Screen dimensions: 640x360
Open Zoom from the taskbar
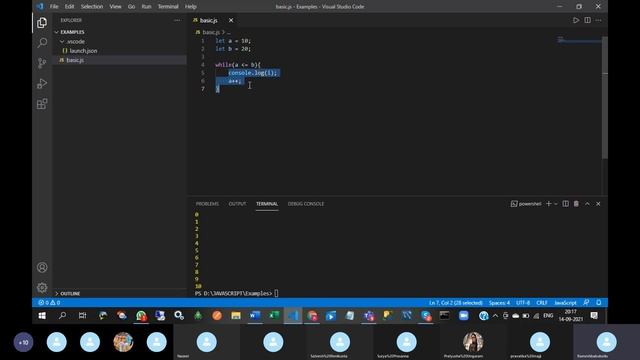tap(463, 316)
